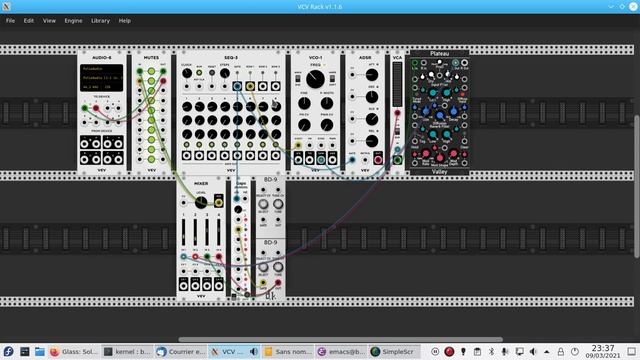The height and width of the screenshot is (360, 640).
Task: Toggle the RUN button on SEQ-3
Action: tap(199, 73)
